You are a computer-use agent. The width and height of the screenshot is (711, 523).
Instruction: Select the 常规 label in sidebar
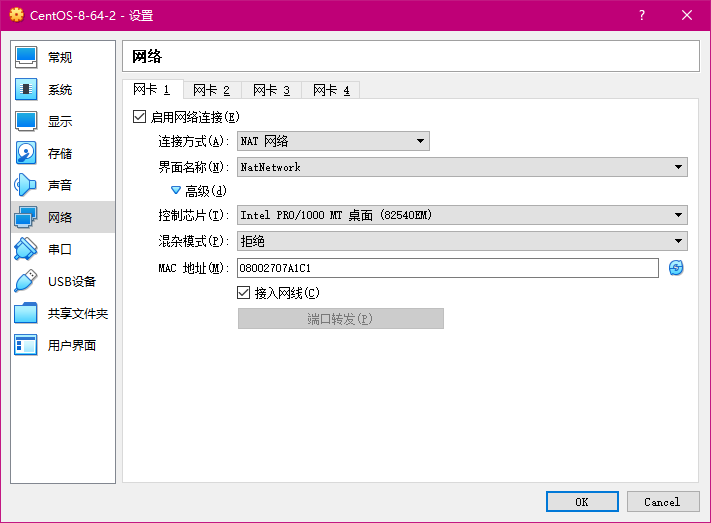60,58
